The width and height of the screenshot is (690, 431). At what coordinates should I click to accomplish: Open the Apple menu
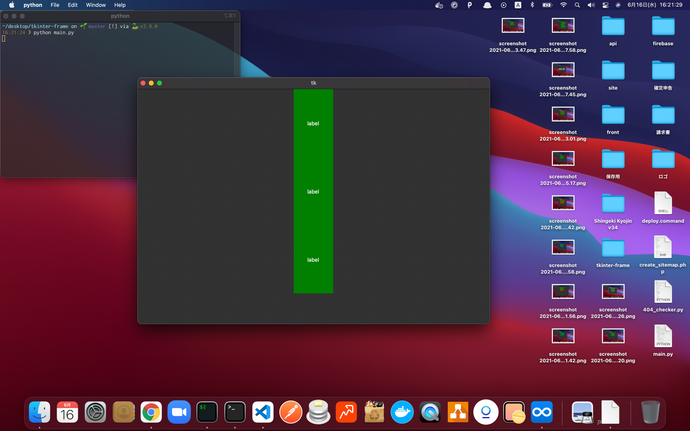coord(12,5)
